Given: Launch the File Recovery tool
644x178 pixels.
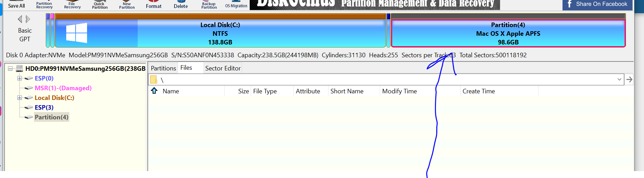Looking at the screenshot, I should (x=72, y=5).
